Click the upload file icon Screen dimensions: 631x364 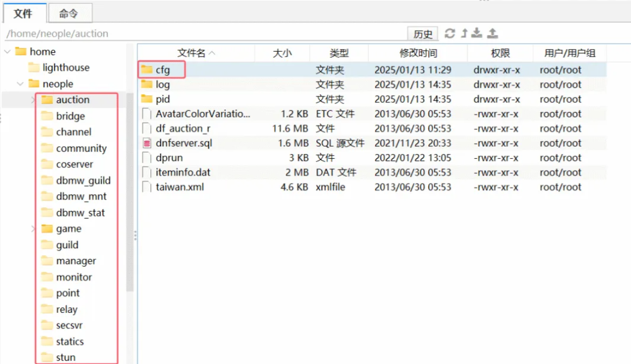(493, 33)
